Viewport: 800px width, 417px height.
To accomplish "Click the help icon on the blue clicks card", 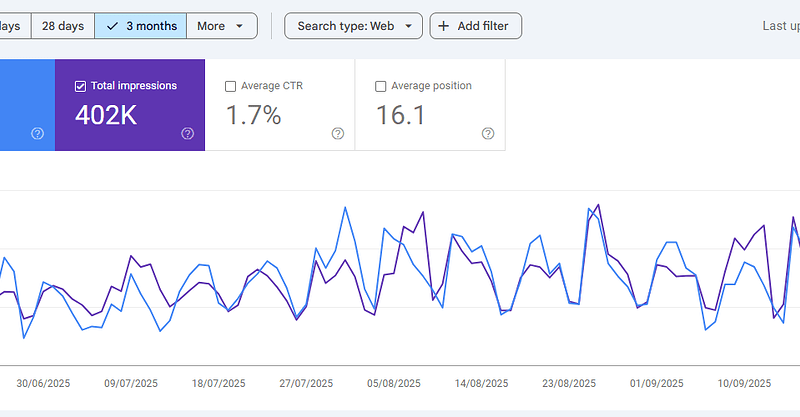I will [x=37, y=134].
